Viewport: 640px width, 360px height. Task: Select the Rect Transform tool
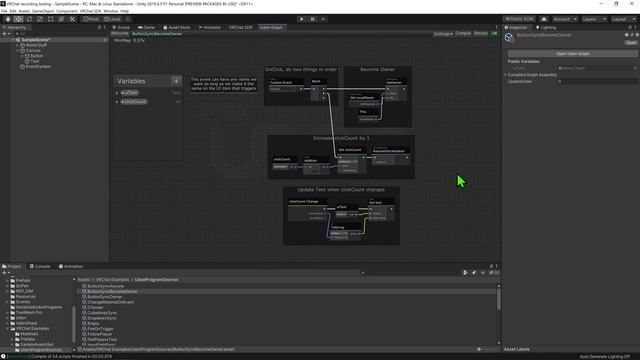[x=51, y=19]
